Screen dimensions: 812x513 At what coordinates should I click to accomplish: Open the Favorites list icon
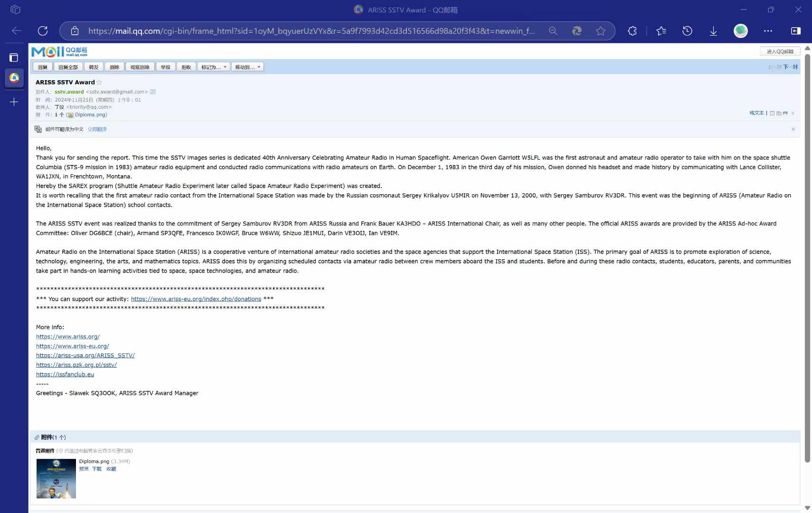[x=661, y=31]
